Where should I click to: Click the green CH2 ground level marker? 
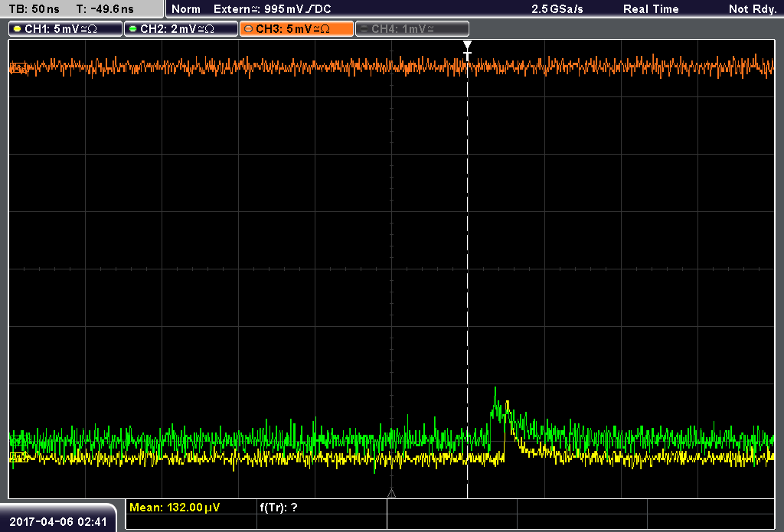click(x=18, y=441)
